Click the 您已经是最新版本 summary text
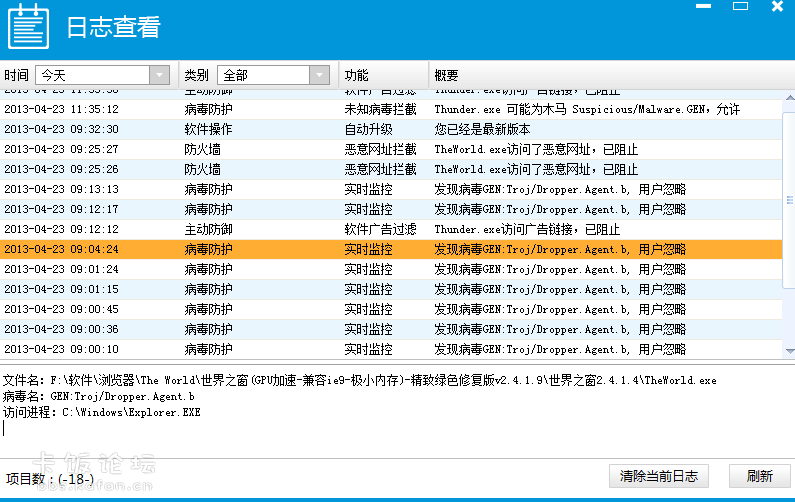Image resolution: width=795 pixels, height=502 pixels. [482, 129]
